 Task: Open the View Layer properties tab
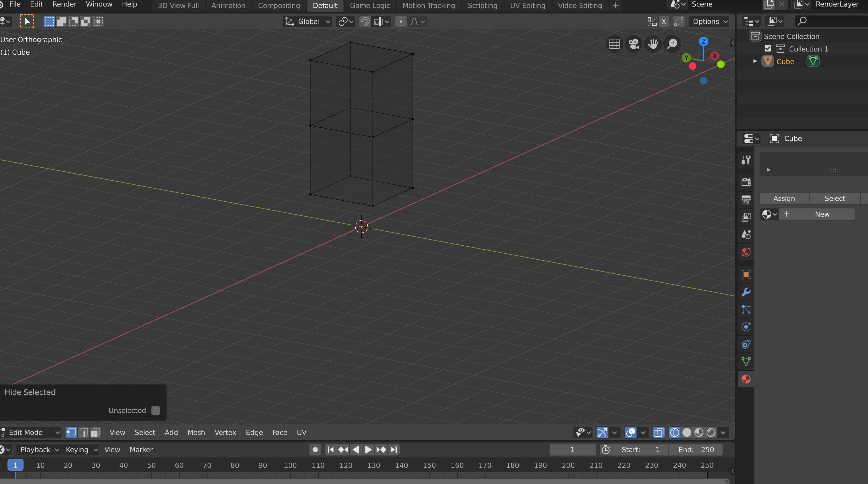tap(746, 217)
